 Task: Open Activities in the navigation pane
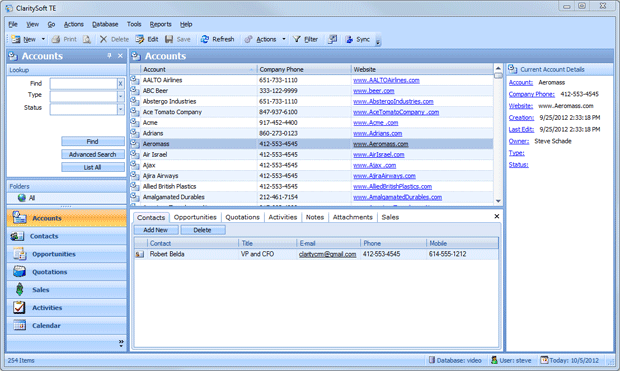coord(66,307)
